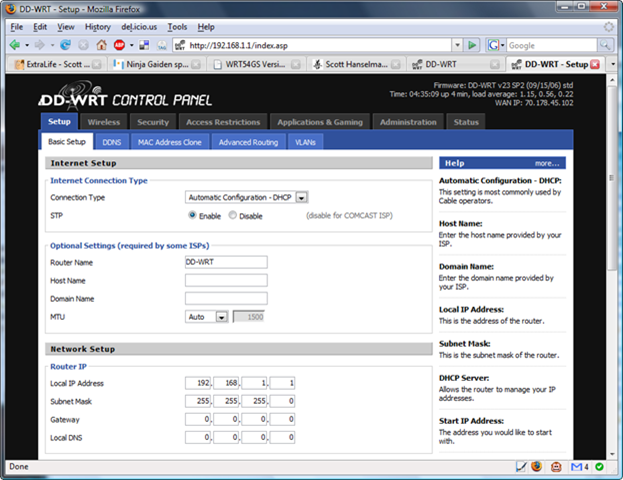
Task: Click the Adblock Plus ABP icon
Action: [119, 45]
